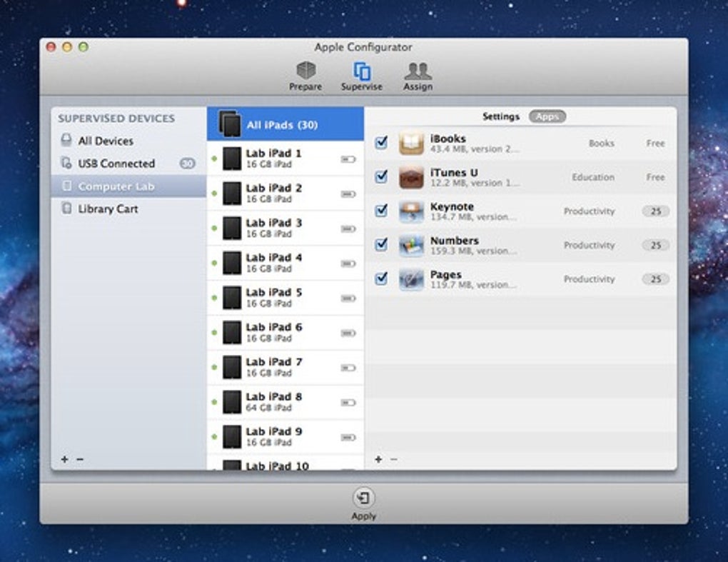The image size is (728, 562).
Task: Open the Assign users icon
Action: click(x=418, y=71)
